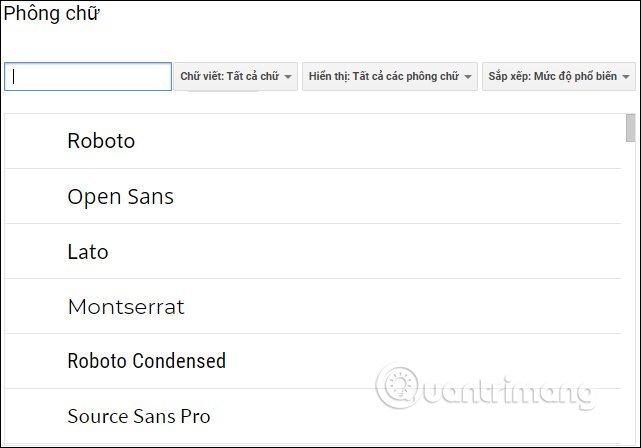Click the scrollbar track below the thumb
Image resolution: width=641 pixels, height=448 pixels.
[630, 300]
